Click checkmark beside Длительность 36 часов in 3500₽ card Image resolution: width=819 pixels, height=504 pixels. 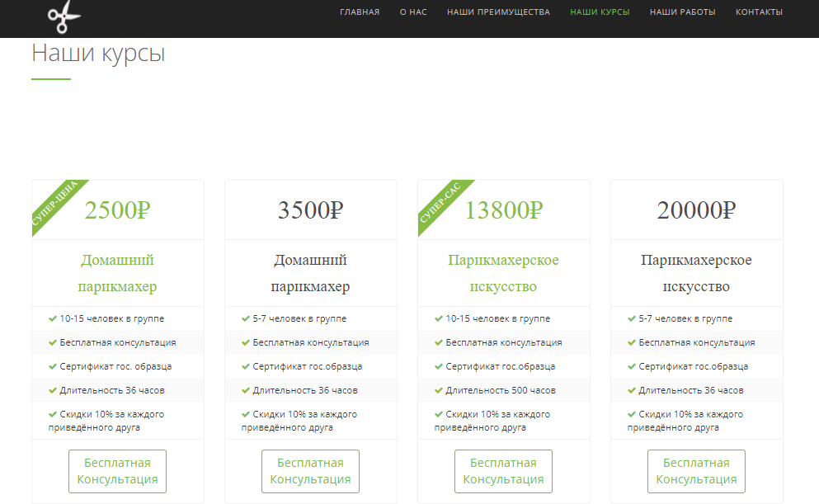[x=246, y=390]
